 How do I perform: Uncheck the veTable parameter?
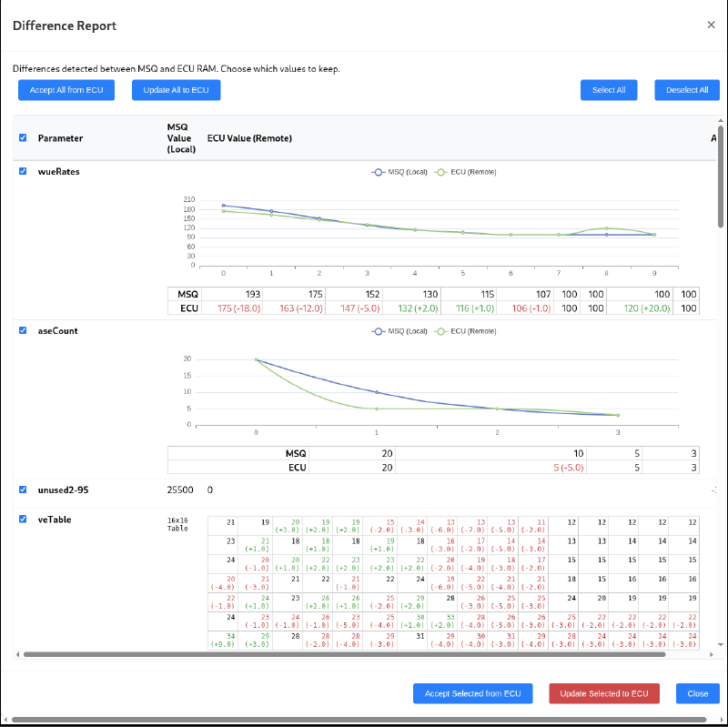(x=21, y=519)
